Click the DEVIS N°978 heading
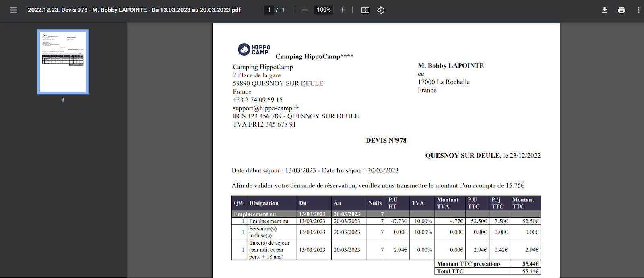Image resolution: width=644 pixels, height=278 pixels. (x=386, y=140)
